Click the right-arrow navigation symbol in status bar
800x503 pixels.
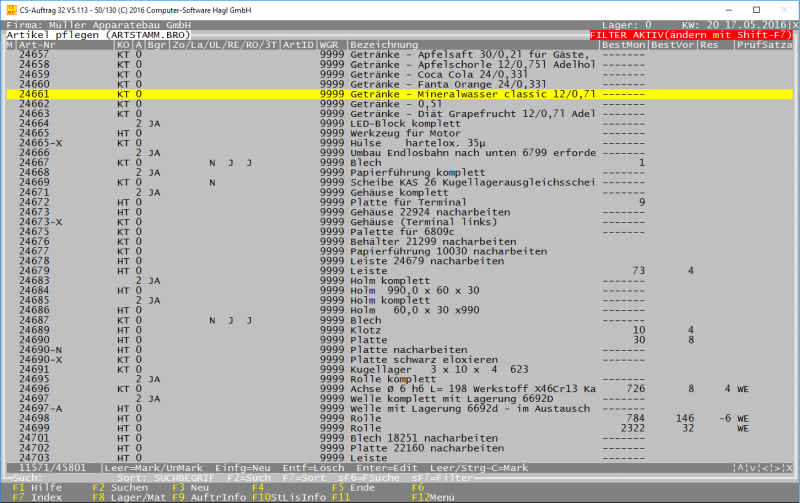tap(777, 467)
